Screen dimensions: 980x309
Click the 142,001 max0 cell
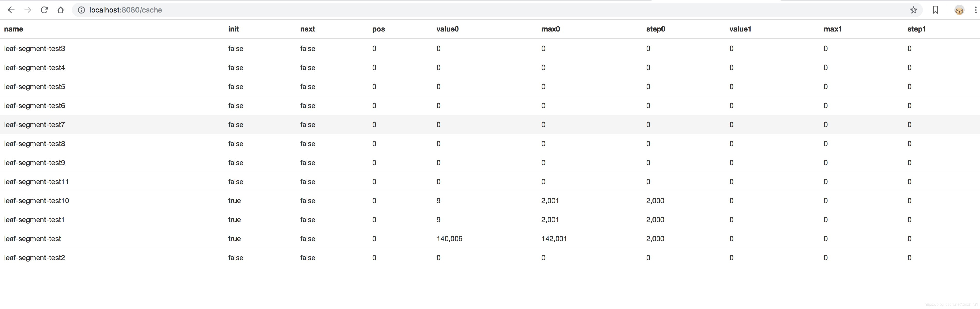point(554,239)
